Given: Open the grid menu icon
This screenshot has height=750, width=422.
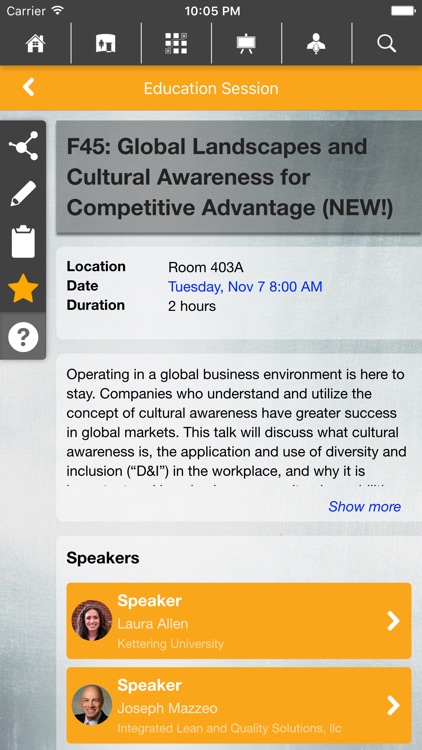Looking at the screenshot, I should point(176,44).
